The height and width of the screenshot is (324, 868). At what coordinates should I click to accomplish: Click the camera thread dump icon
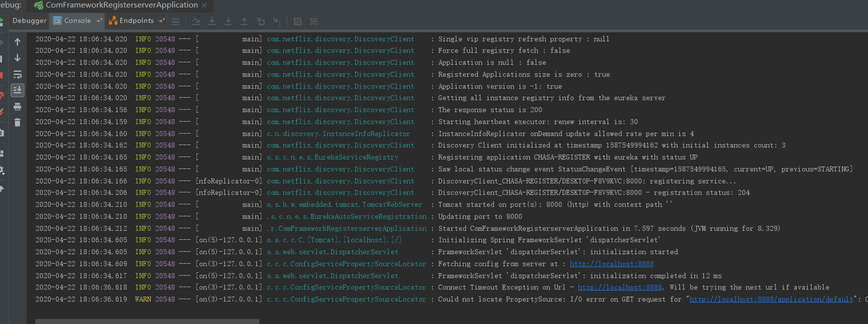[2, 133]
